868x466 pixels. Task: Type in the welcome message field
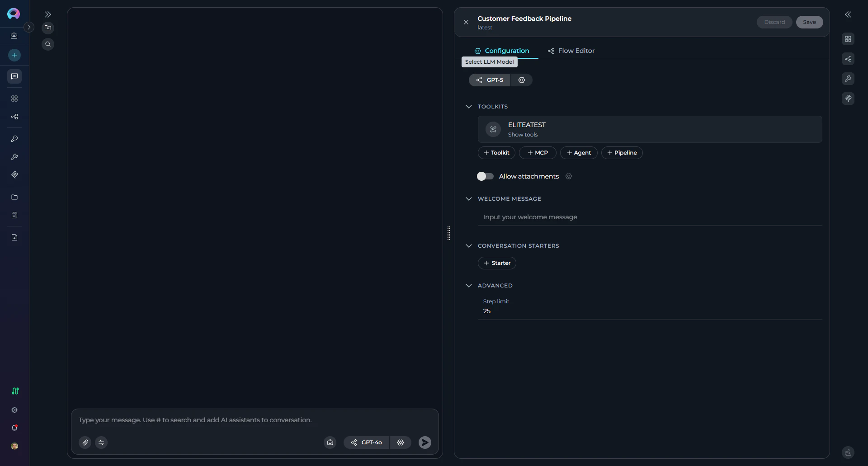pos(588,217)
